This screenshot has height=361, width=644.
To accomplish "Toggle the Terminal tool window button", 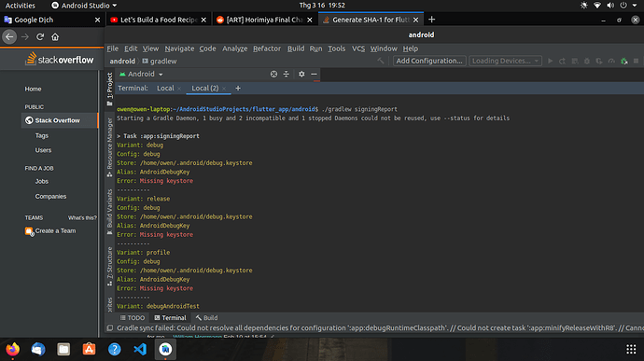I will click(x=170, y=318).
